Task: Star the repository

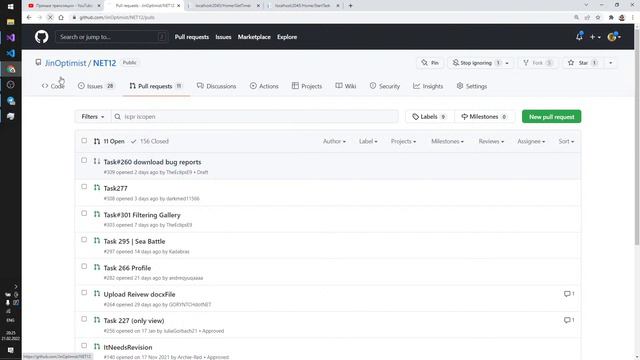Action: [583, 63]
